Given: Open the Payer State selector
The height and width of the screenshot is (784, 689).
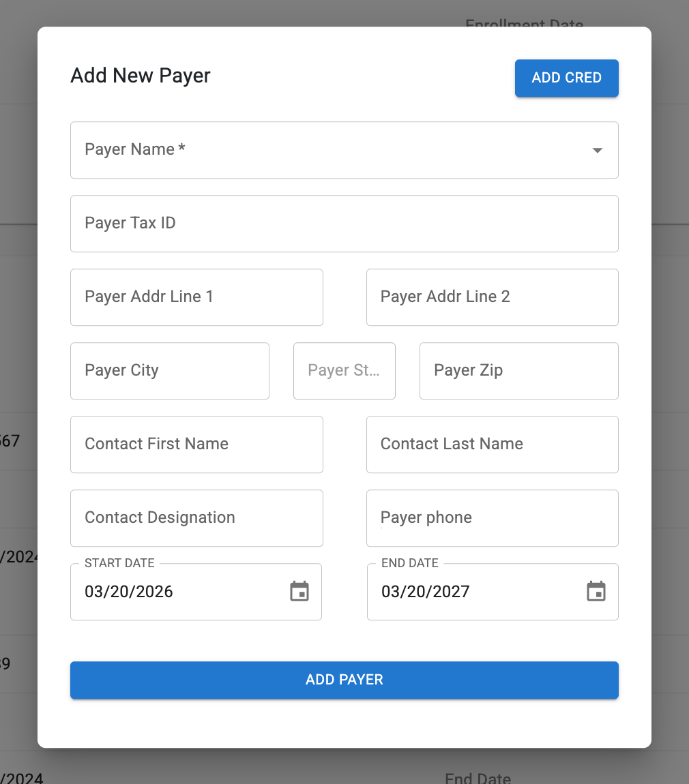Looking at the screenshot, I should [x=344, y=371].
